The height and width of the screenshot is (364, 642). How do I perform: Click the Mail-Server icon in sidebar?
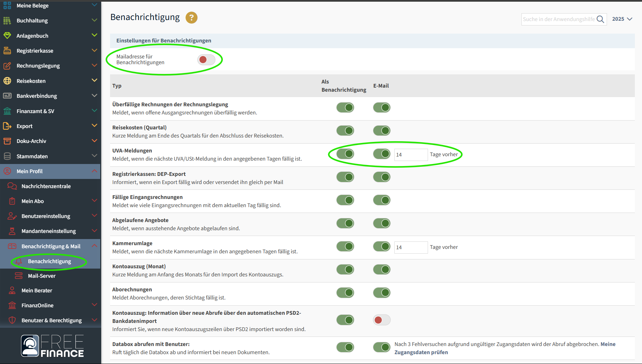coord(19,276)
